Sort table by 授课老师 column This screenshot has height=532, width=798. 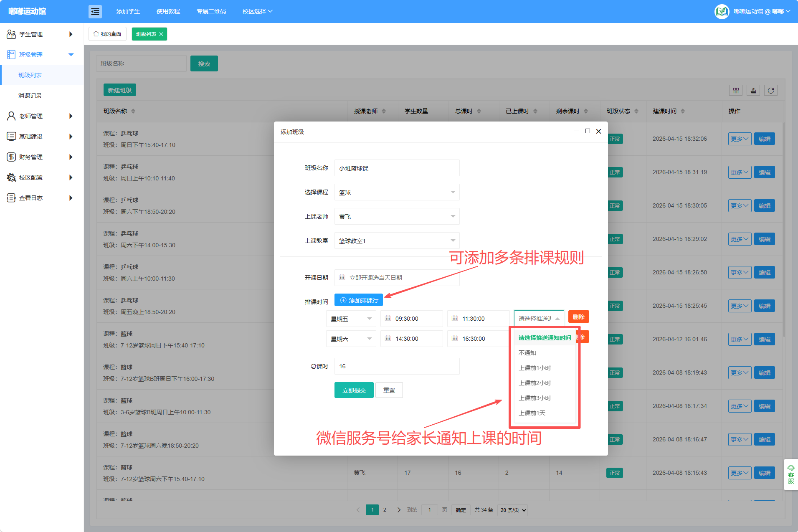384,111
